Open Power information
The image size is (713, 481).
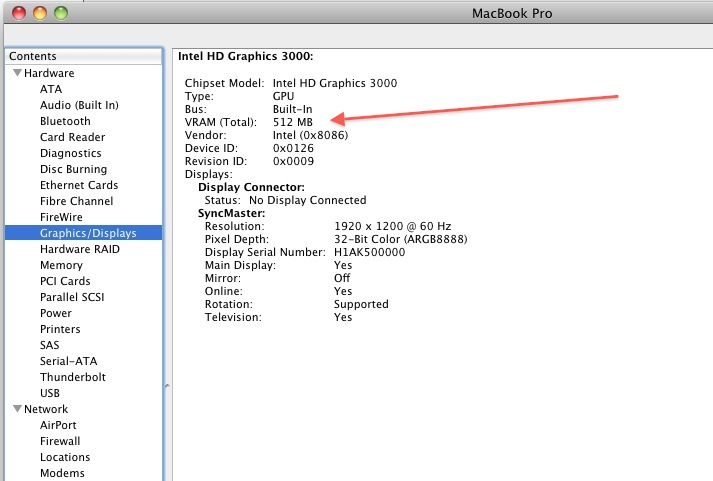[x=55, y=313]
